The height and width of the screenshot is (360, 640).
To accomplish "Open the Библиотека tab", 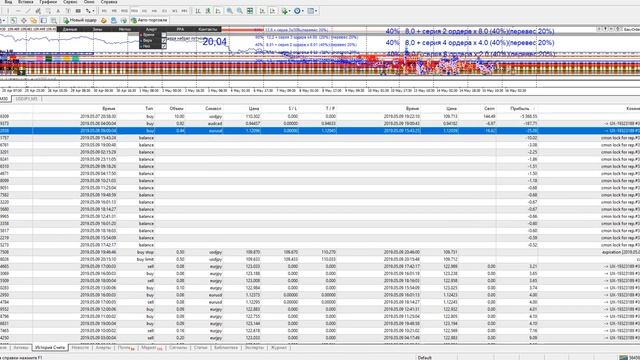I will [x=226, y=348].
